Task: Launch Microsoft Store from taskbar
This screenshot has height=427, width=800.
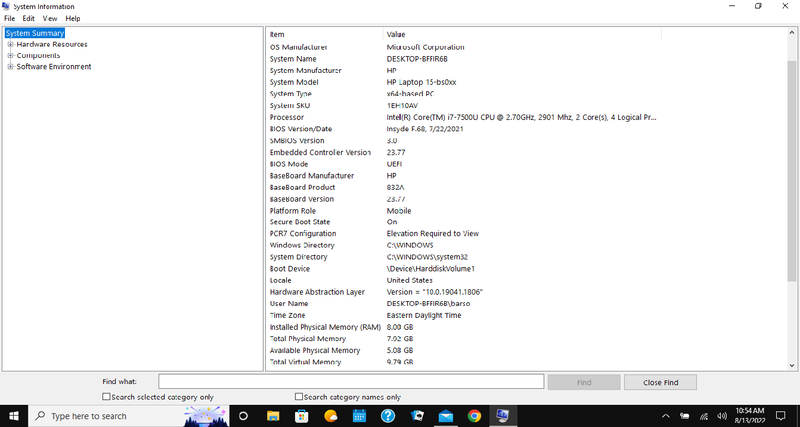Action: pyautogui.click(x=302, y=416)
